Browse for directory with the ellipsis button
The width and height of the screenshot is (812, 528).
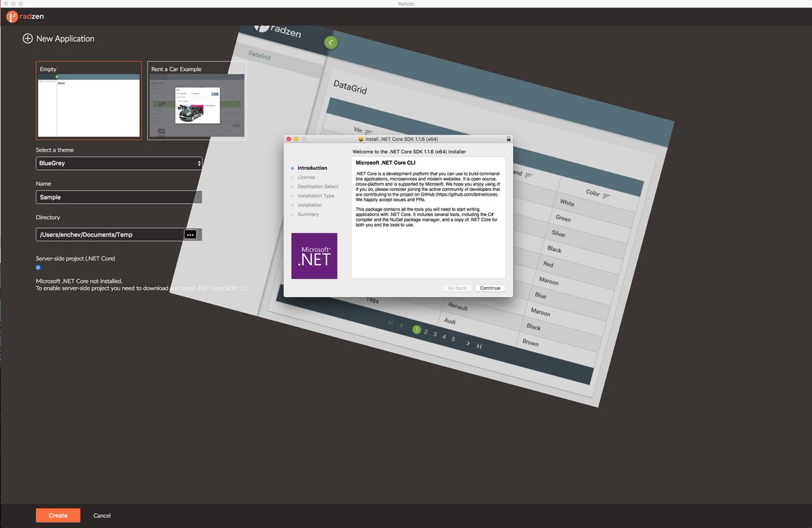point(190,234)
